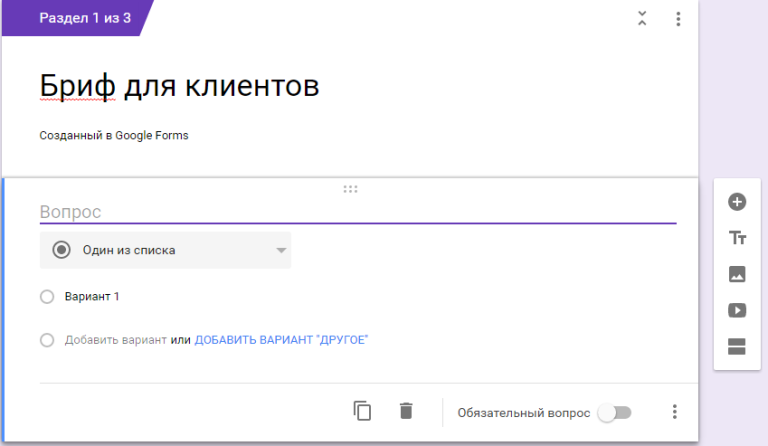
Task: Open the "Один из списка" question type dropdown
Action: 165,250
